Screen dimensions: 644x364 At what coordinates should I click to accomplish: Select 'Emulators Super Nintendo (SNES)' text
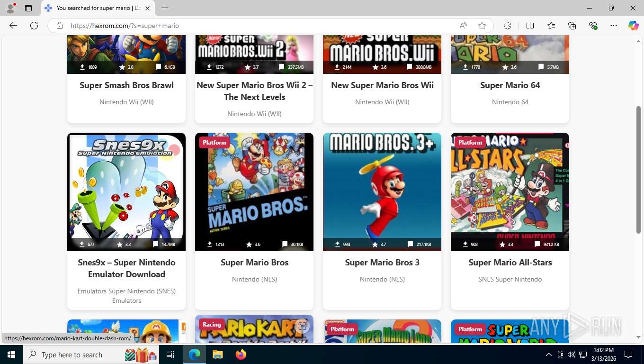(x=126, y=291)
